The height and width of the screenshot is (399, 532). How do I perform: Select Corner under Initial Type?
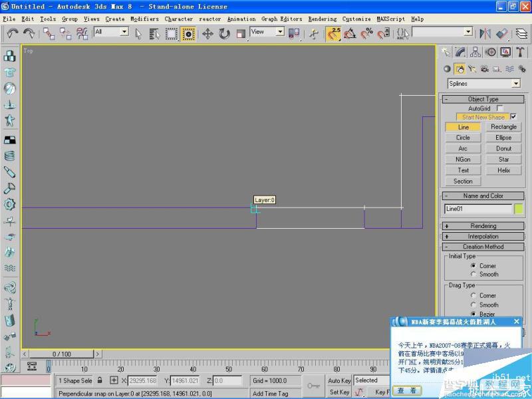point(473,265)
